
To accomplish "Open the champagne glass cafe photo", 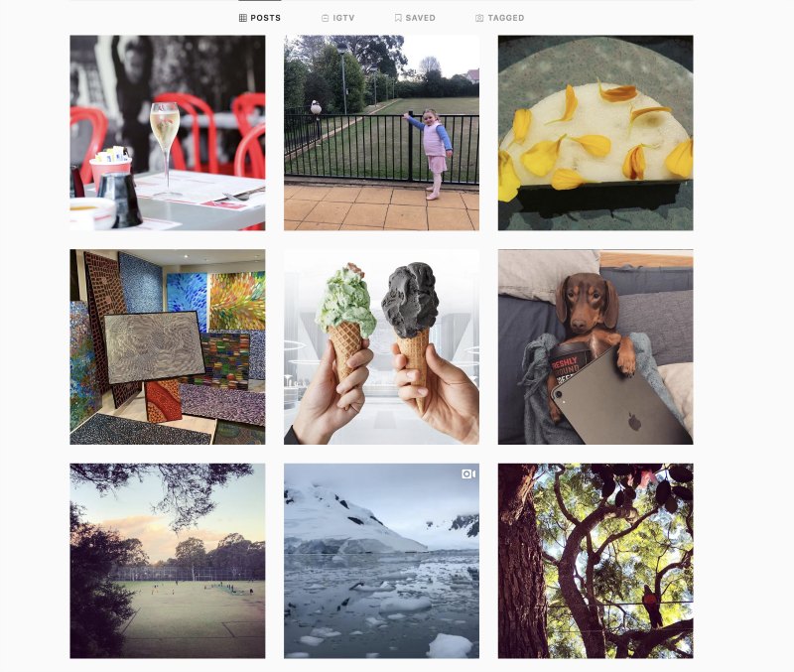I will [x=168, y=133].
